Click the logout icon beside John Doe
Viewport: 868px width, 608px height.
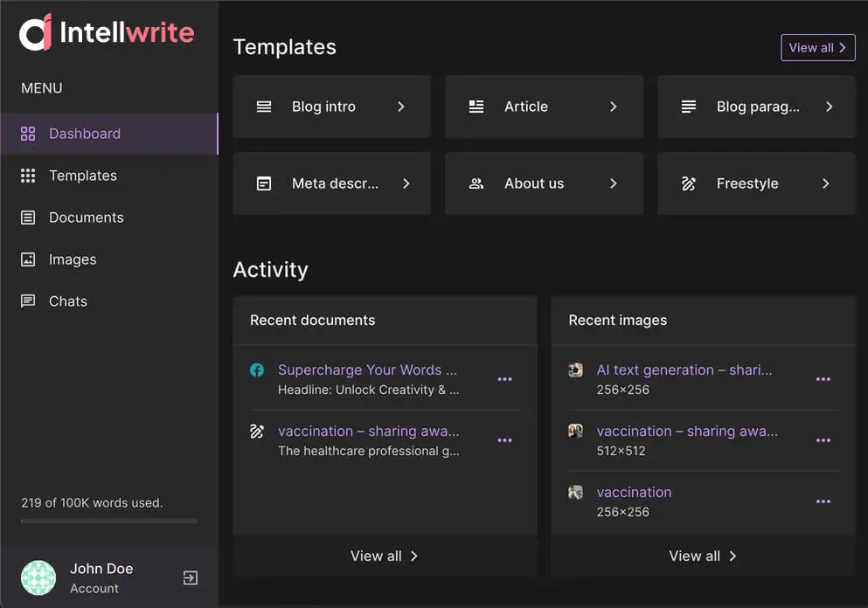click(x=190, y=577)
